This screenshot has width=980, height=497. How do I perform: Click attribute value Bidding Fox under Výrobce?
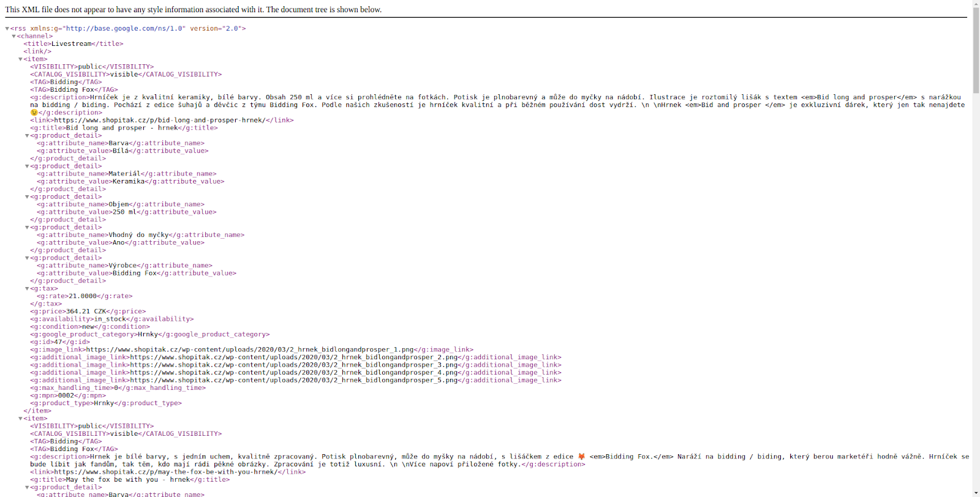(136, 273)
